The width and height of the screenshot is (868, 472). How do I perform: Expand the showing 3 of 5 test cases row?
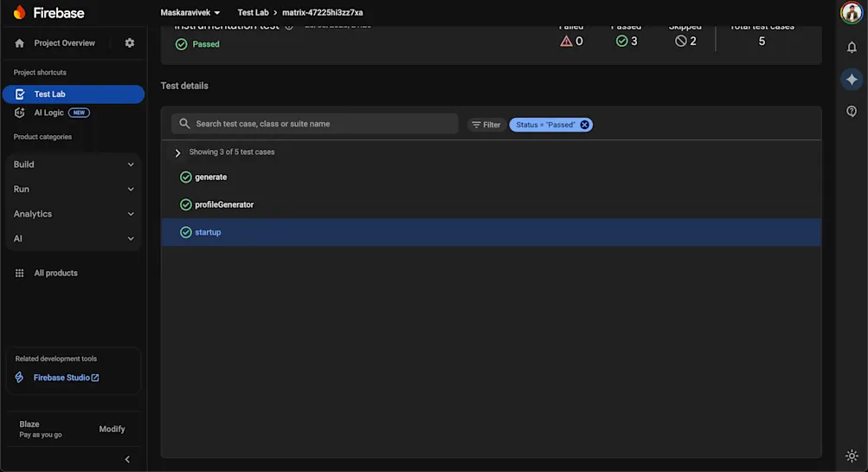pyautogui.click(x=177, y=153)
